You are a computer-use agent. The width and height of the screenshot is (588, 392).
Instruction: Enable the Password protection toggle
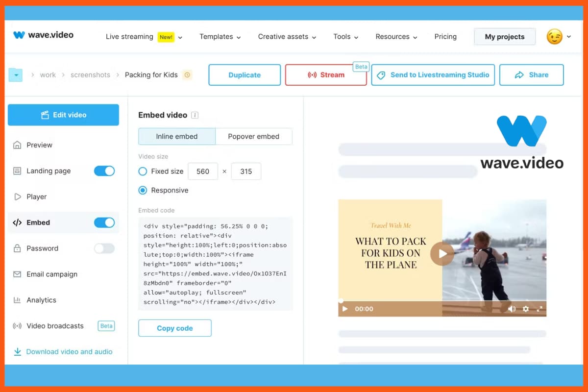(104, 248)
